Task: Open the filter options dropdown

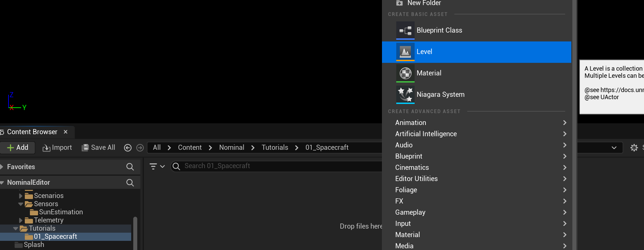Action: (157, 166)
